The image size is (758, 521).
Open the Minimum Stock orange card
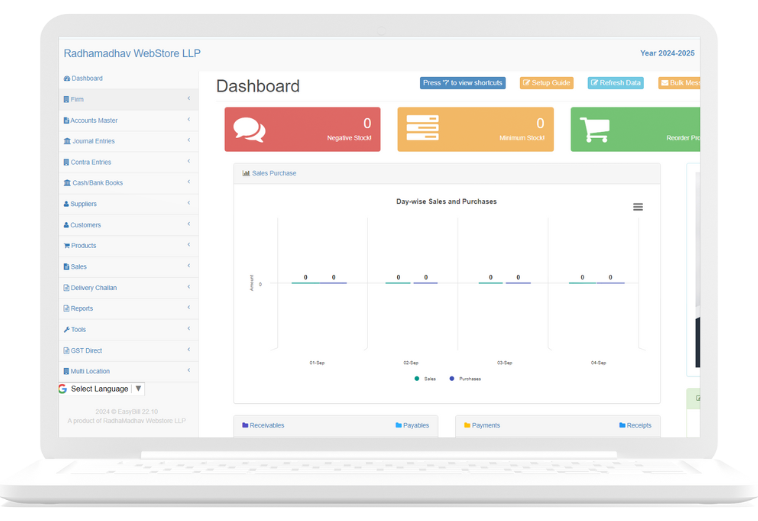[476, 130]
